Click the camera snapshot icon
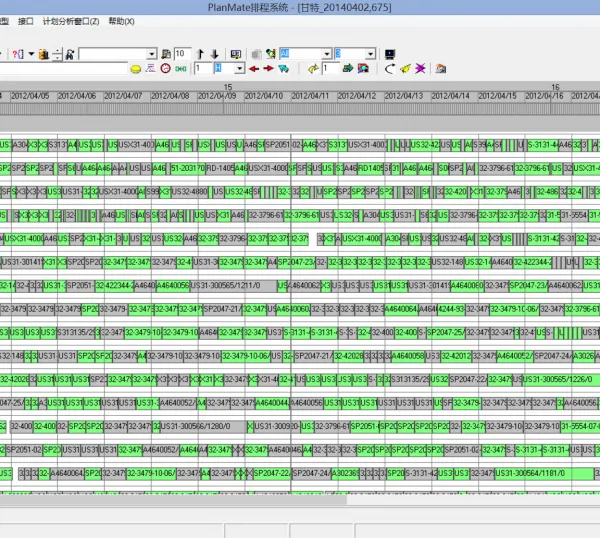This screenshot has height=538, width=600. pyautogui.click(x=441, y=69)
